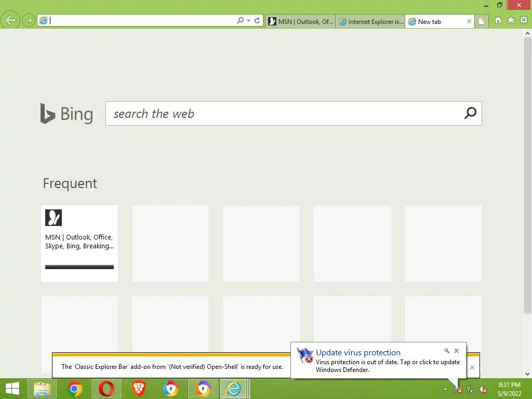The width and height of the screenshot is (532, 399).
Task: Open the clock showing 8:31 PM
Action: [509, 389]
